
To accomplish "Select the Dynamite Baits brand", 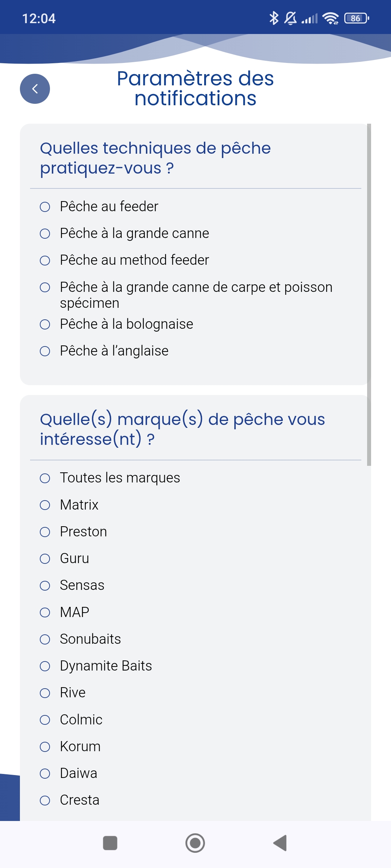I will tap(45, 666).
